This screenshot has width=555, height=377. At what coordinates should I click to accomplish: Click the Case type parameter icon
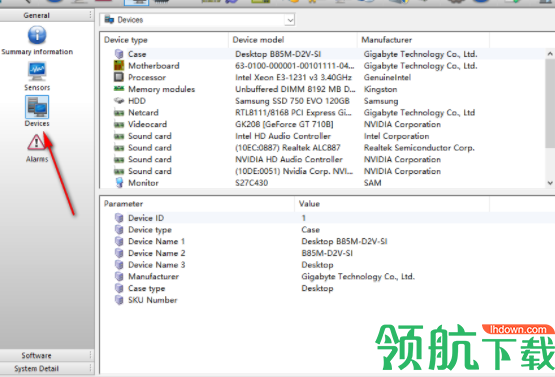[119, 288]
